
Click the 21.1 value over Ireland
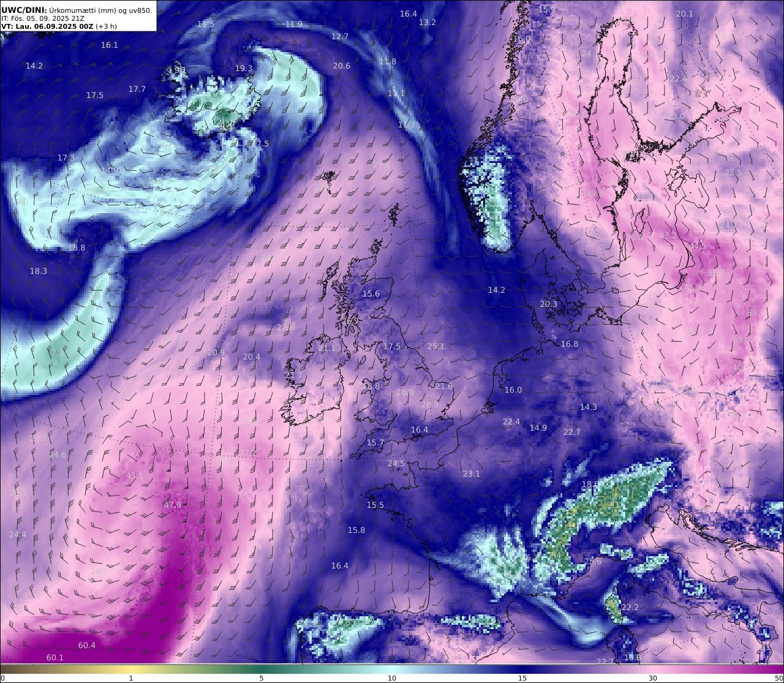(x=327, y=348)
